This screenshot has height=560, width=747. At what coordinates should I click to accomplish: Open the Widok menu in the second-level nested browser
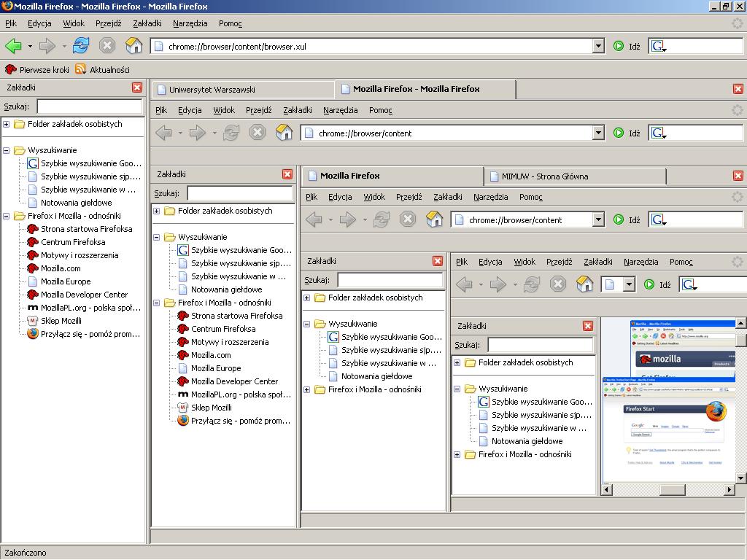[x=224, y=110]
